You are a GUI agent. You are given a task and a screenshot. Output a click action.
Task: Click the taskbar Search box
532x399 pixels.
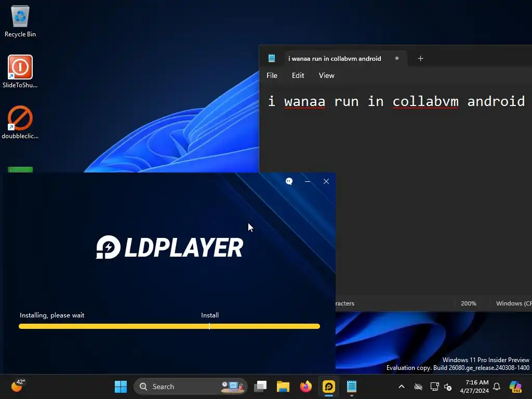pos(191,387)
